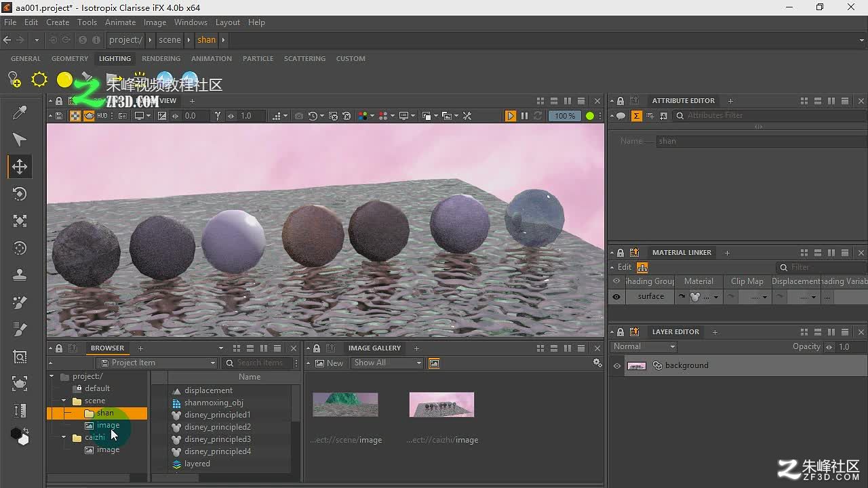Select the project:/ breadcrumb path button

tap(125, 40)
